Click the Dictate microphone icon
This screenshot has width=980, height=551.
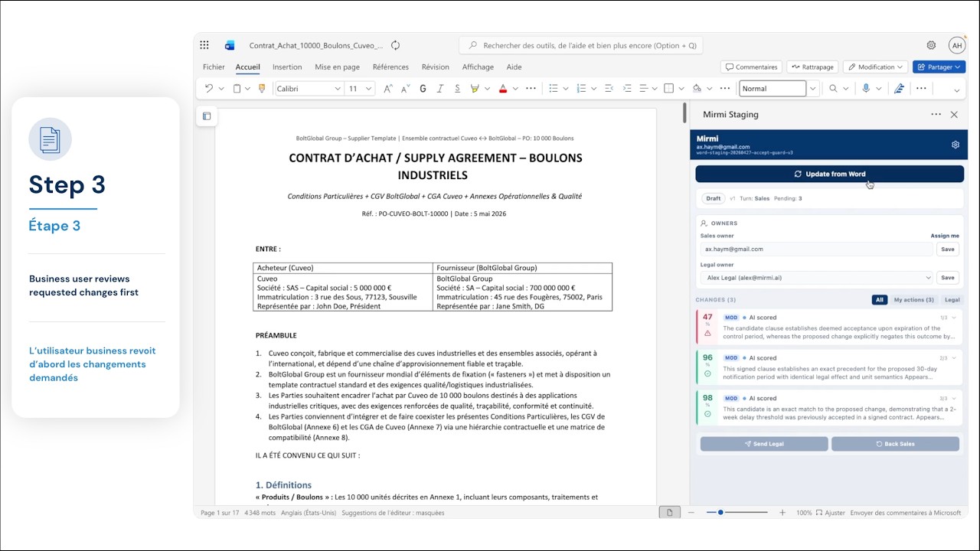866,89
